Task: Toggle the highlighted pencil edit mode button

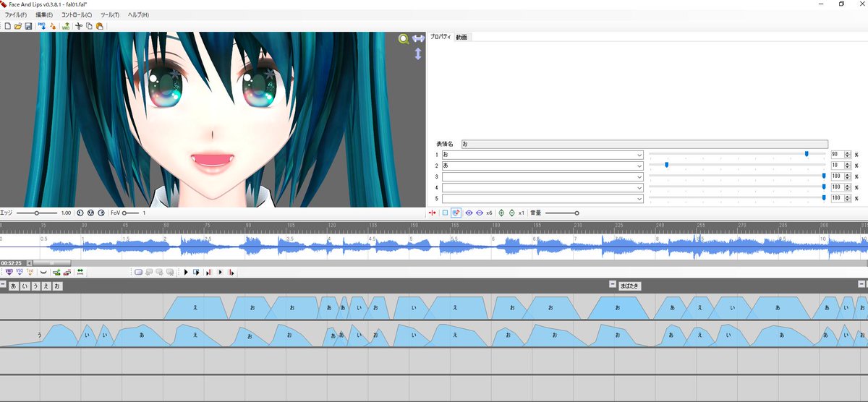Action: [456, 213]
